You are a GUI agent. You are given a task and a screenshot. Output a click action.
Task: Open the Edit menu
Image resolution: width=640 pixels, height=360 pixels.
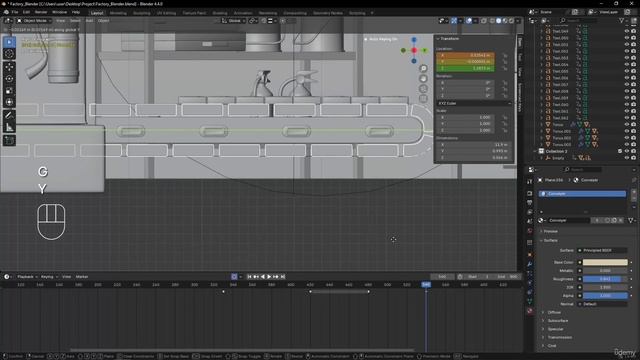point(26,12)
